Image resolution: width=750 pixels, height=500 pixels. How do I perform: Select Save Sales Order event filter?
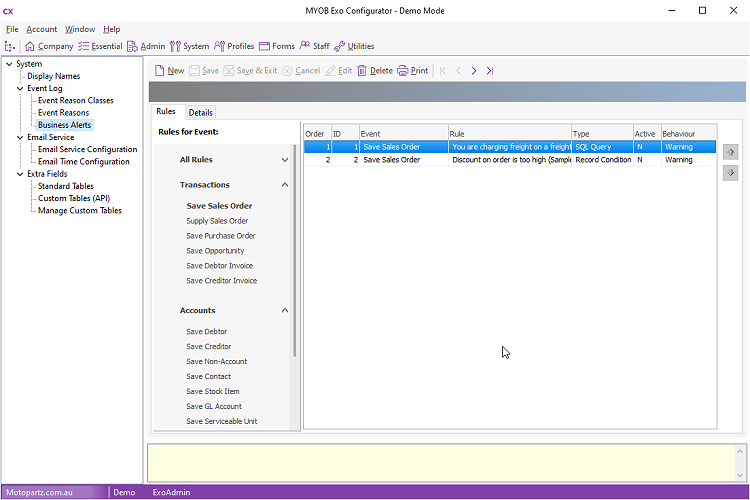point(219,206)
